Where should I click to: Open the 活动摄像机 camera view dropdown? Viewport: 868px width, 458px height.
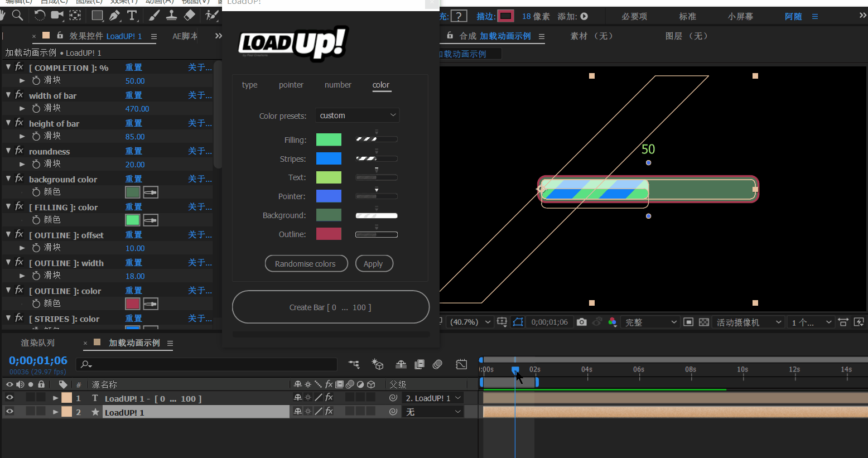(x=748, y=322)
